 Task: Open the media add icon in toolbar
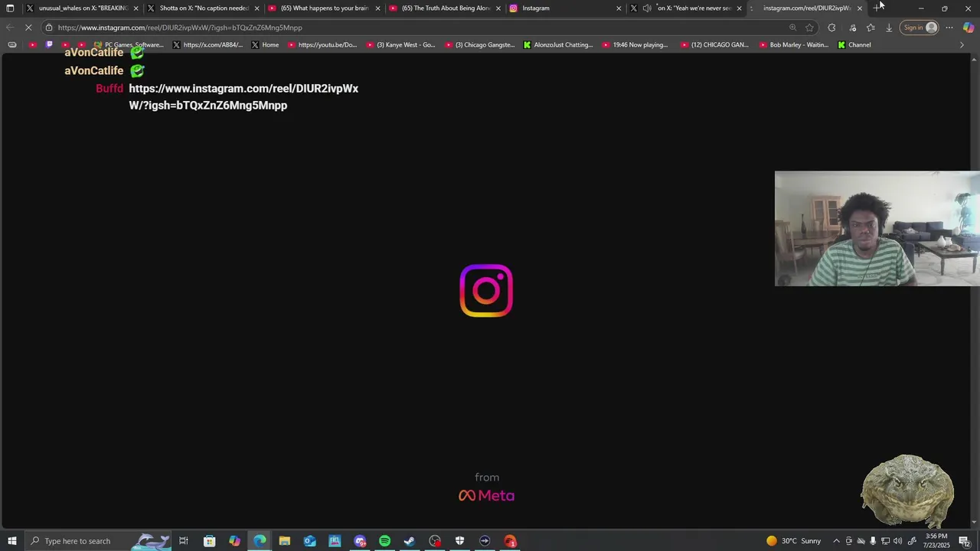[852, 28]
